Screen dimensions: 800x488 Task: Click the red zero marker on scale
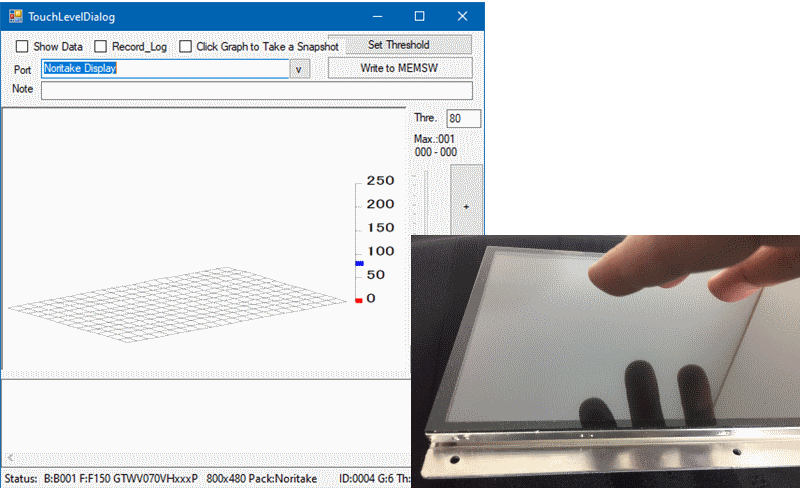point(360,300)
